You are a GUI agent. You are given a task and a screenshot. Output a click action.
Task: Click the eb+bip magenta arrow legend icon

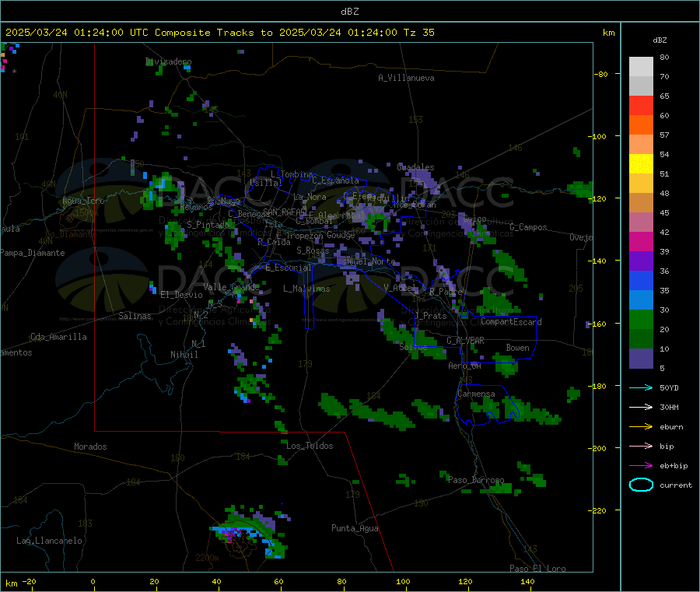click(x=641, y=466)
